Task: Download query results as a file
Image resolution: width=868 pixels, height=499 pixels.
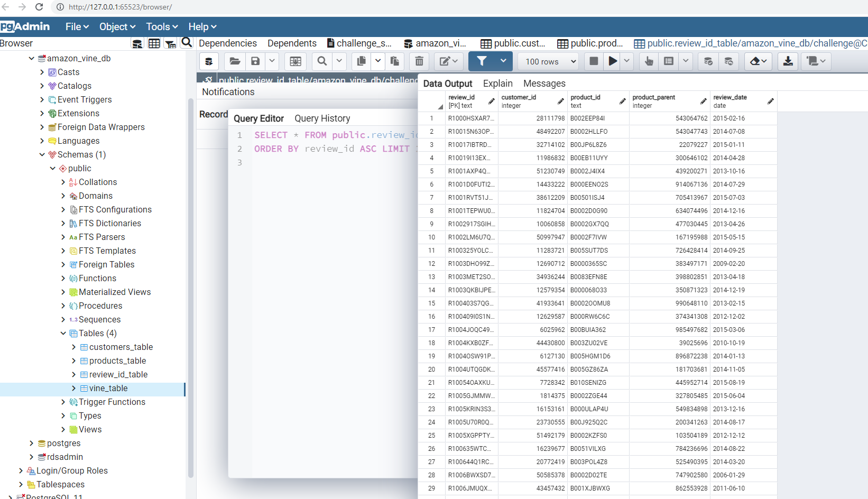Action: click(x=788, y=61)
